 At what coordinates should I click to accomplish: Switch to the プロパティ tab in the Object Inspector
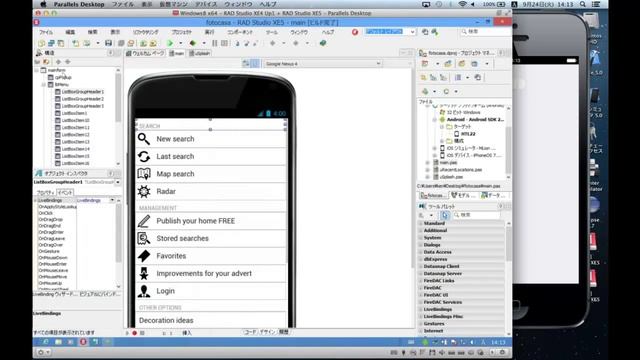pos(45,192)
